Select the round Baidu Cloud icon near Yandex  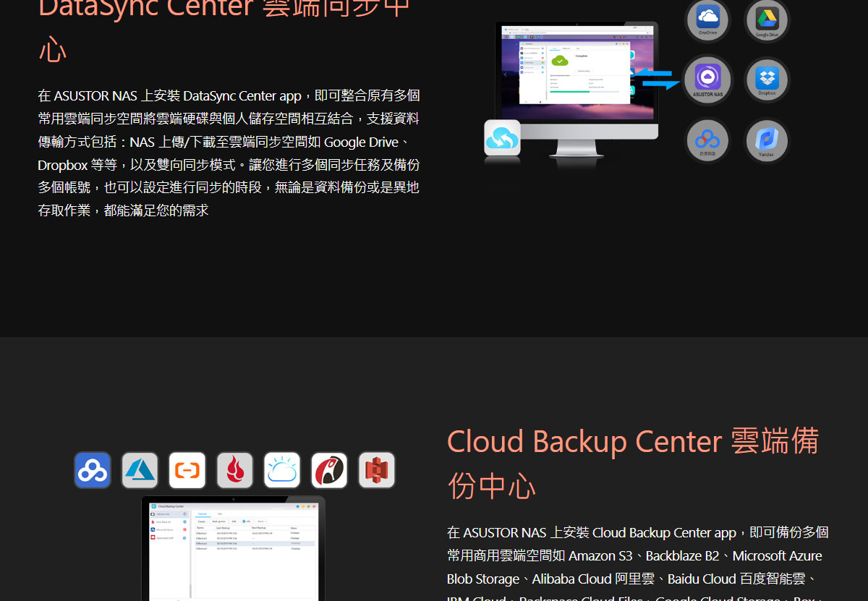pos(707,140)
